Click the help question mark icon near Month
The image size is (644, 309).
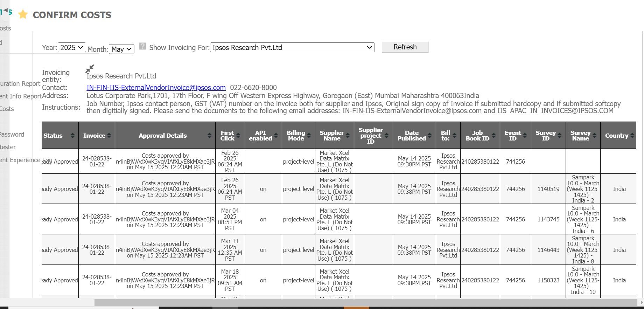pyautogui.click(x=142, y=46)
